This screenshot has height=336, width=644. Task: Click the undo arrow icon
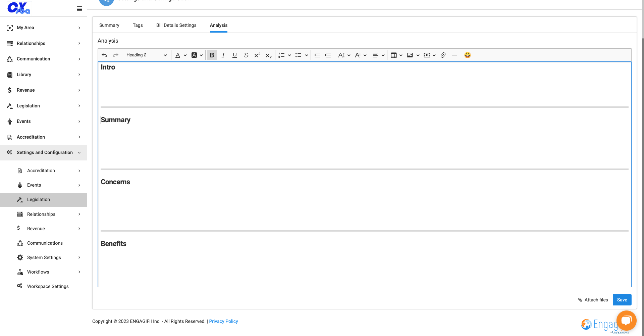click(x=104, y=55)
